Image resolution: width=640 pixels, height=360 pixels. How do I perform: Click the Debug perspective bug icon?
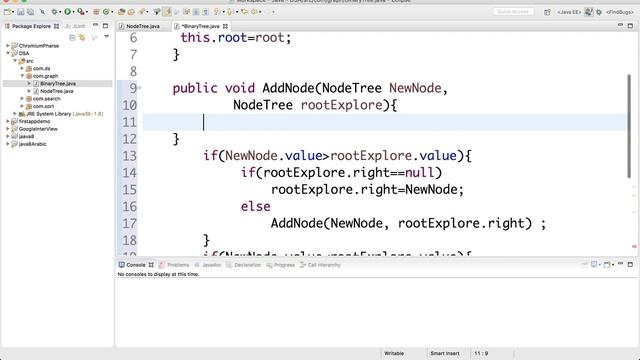point(599,12)
